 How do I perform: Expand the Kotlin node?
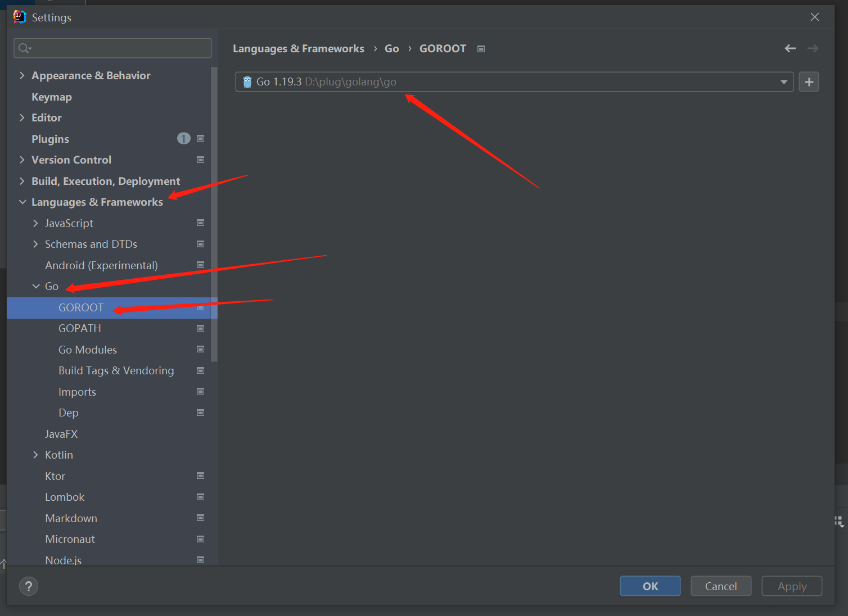pos(35,455)
